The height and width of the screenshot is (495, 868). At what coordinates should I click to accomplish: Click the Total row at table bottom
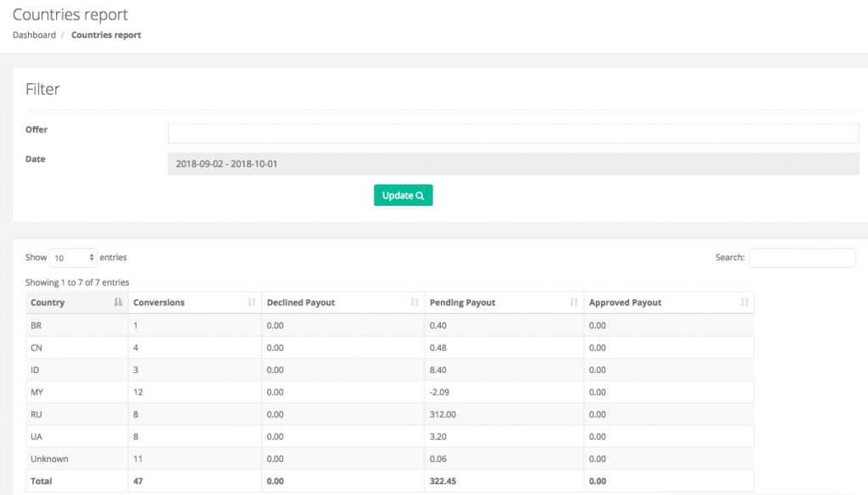42,481
